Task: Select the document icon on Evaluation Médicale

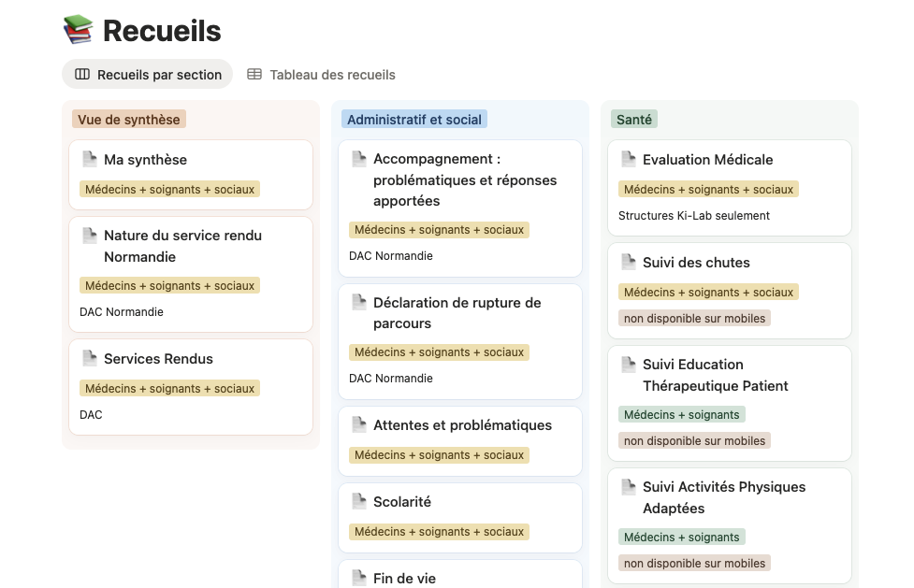Action: pyautogui.click(x=628, y=159)
